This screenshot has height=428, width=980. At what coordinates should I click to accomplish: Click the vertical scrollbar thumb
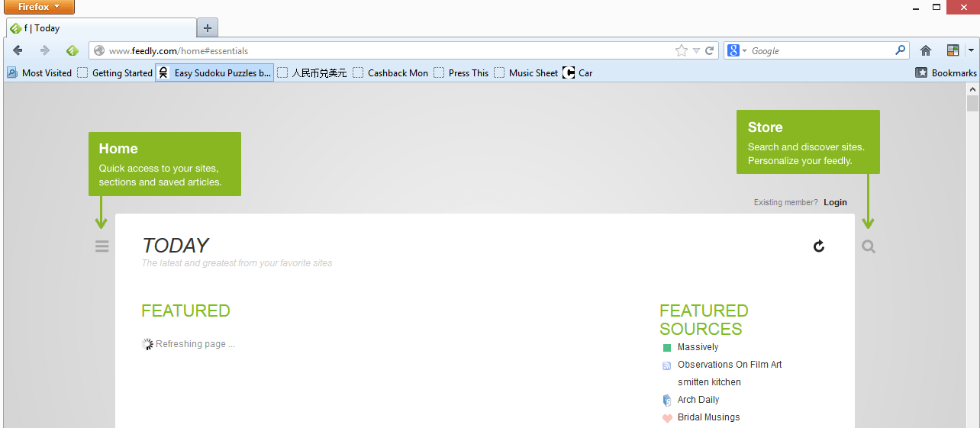(x=972, y=104)
